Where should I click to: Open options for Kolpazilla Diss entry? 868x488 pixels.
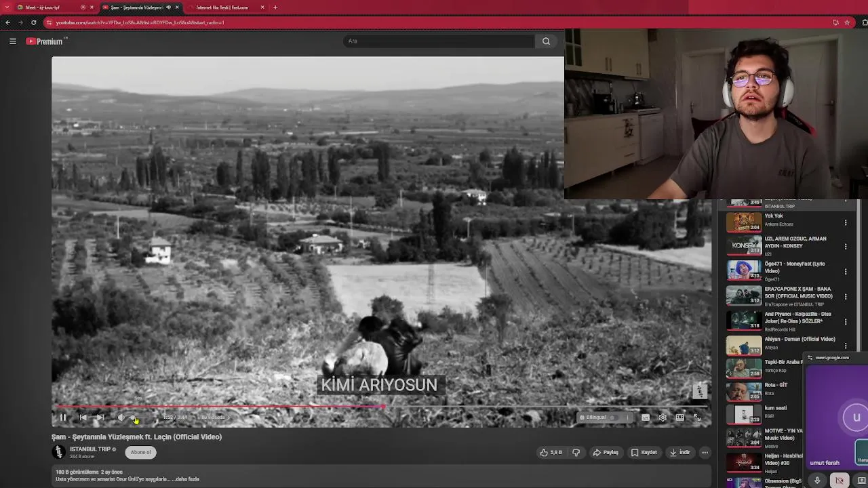click(x=846, y=321)
